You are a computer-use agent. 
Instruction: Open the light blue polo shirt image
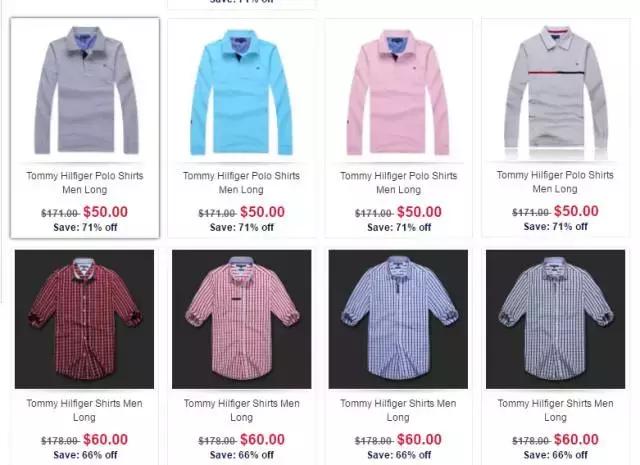coord(242,92)
